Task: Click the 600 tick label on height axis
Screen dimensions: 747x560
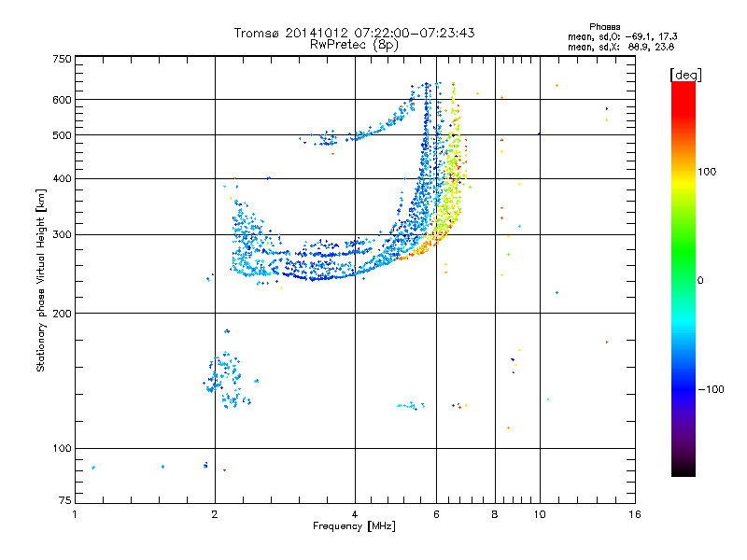Action: 62,100
